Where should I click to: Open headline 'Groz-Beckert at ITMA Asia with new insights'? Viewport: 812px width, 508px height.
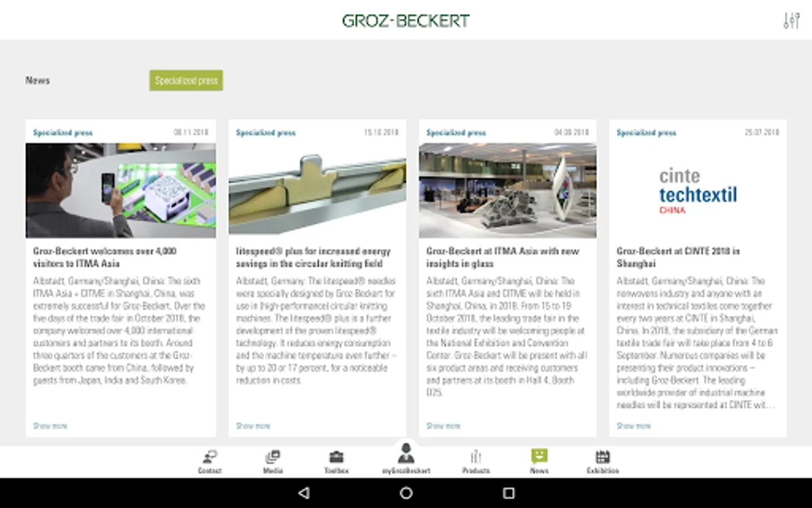(502, 257)
